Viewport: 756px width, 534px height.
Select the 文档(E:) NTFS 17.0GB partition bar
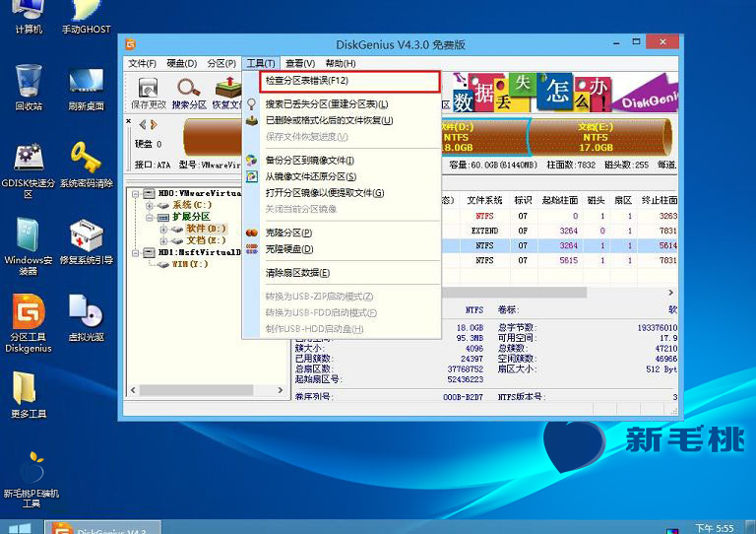pyautogui.click(x=599, y=138)
